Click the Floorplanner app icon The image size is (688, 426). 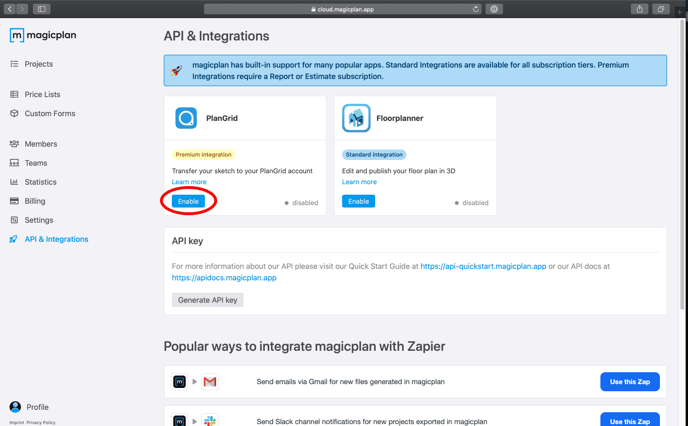pyautogui.click(x=356, y=118)
